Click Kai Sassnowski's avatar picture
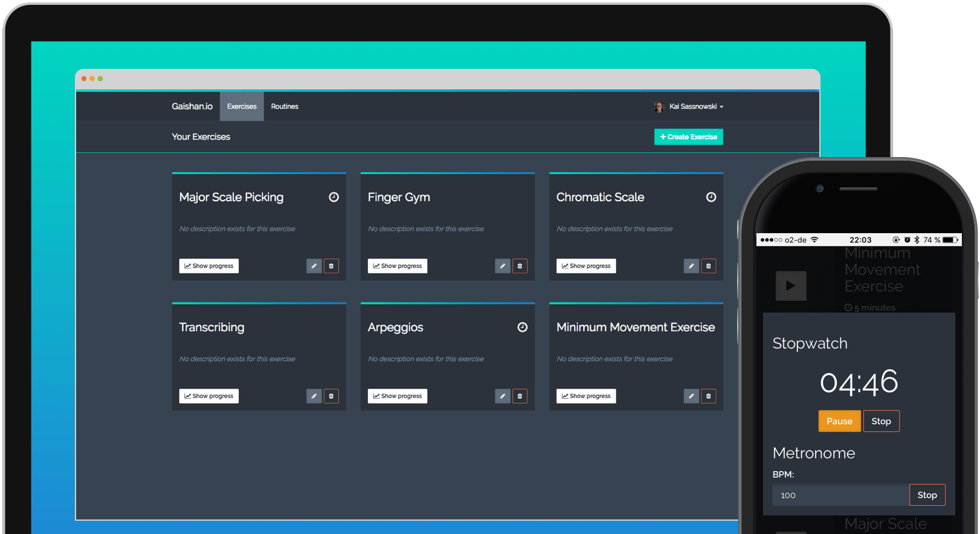The width and height of the screenshot is (980, 534). (659, 106)
